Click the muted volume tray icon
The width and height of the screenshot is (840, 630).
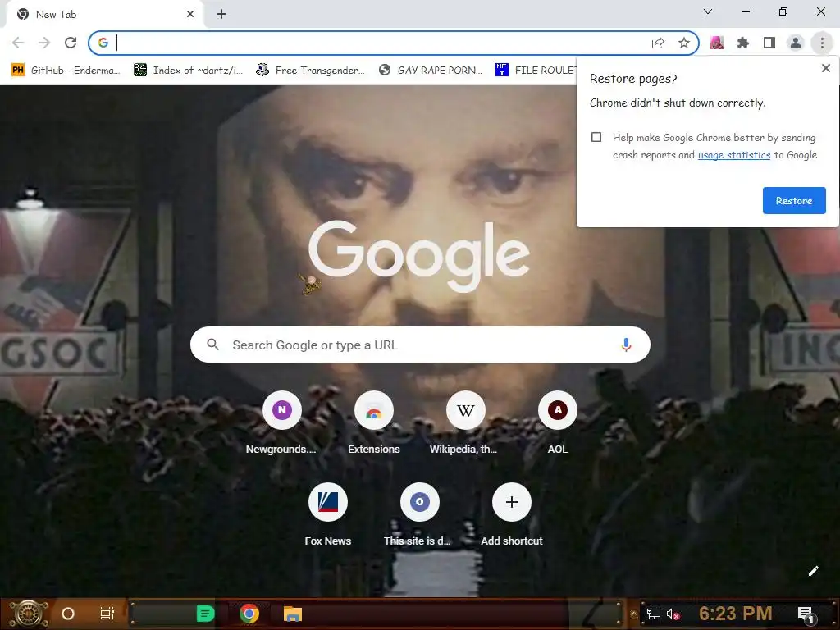coord(673,614)
